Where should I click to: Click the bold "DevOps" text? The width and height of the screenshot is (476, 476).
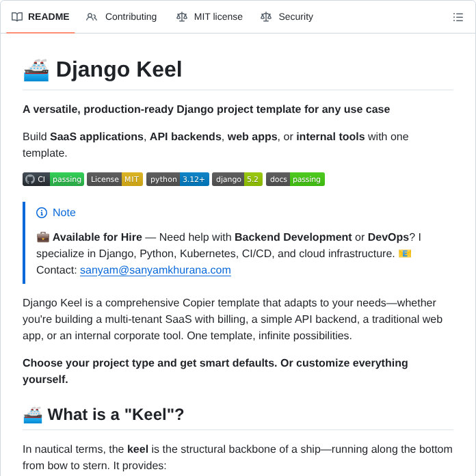(388, 237)
